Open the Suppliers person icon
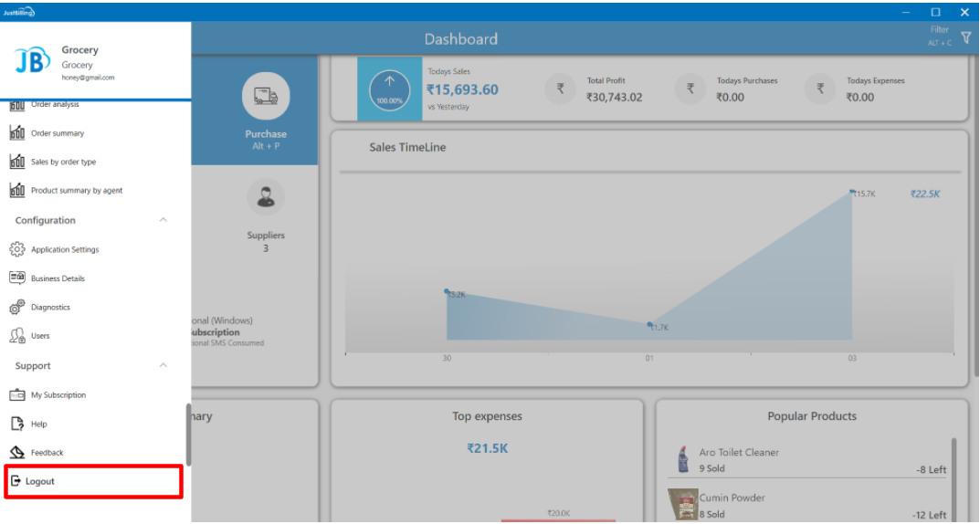980x524 pixels. (x=266, y=197)
